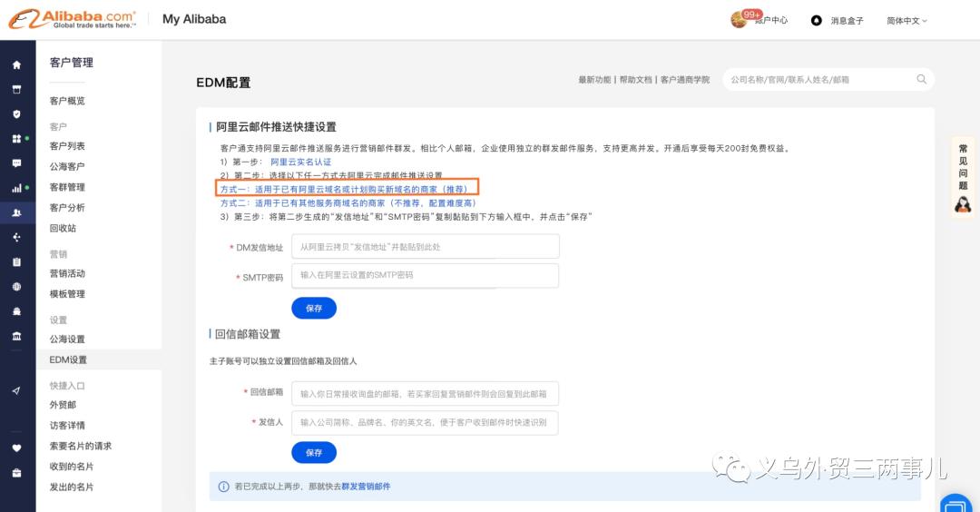Viewport: 980px width, 512px height.
Task: Open 公海客户 in the side menu
Action: tap(67, 166)
